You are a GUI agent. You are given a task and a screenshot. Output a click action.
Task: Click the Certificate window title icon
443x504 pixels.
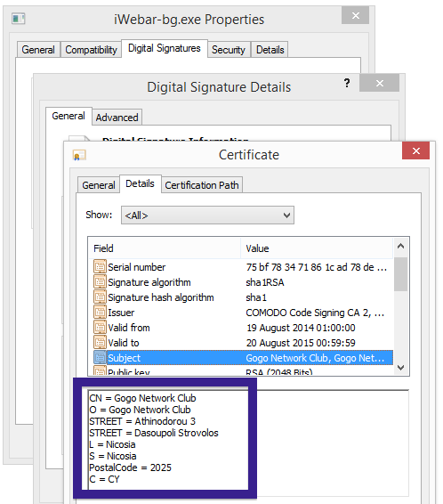coord(79,155)
